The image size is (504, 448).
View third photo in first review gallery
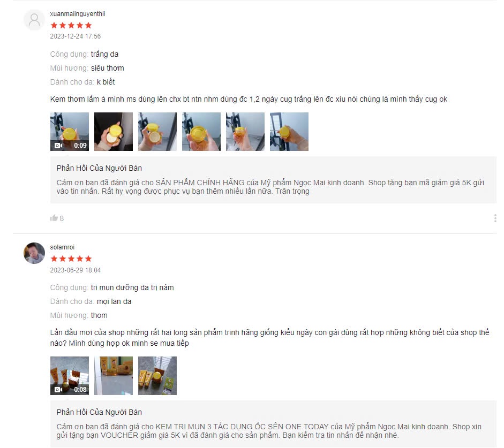point(157,132)
